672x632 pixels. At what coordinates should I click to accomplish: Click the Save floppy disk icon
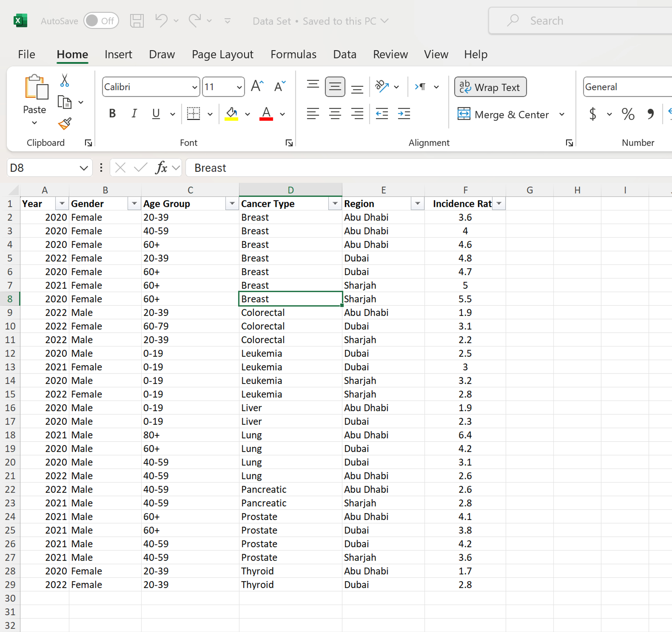point(137,21)
